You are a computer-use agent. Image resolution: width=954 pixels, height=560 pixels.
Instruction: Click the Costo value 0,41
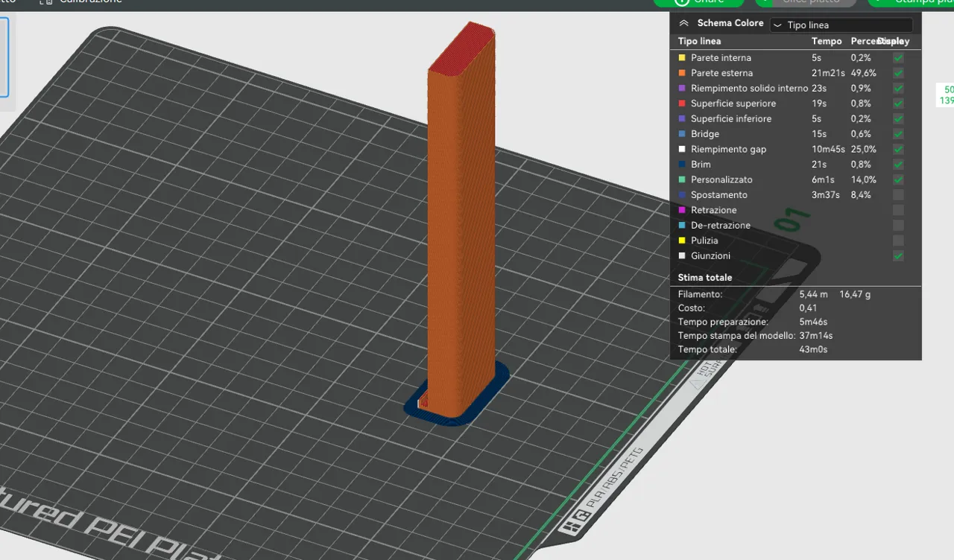808,308
